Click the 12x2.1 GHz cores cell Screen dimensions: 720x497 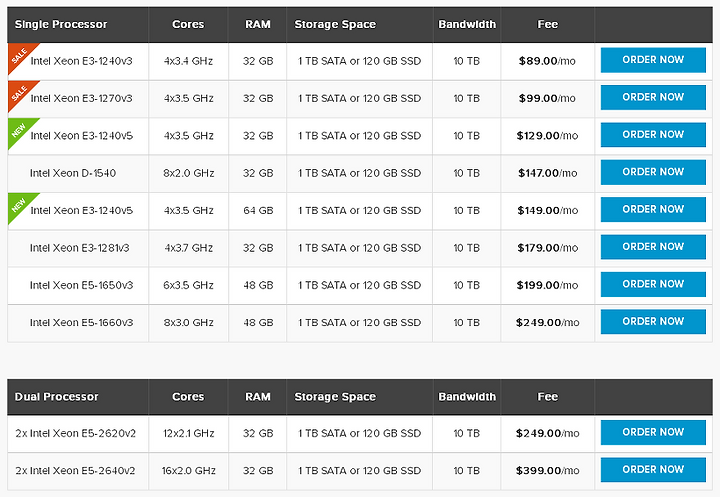click(188, 434)
